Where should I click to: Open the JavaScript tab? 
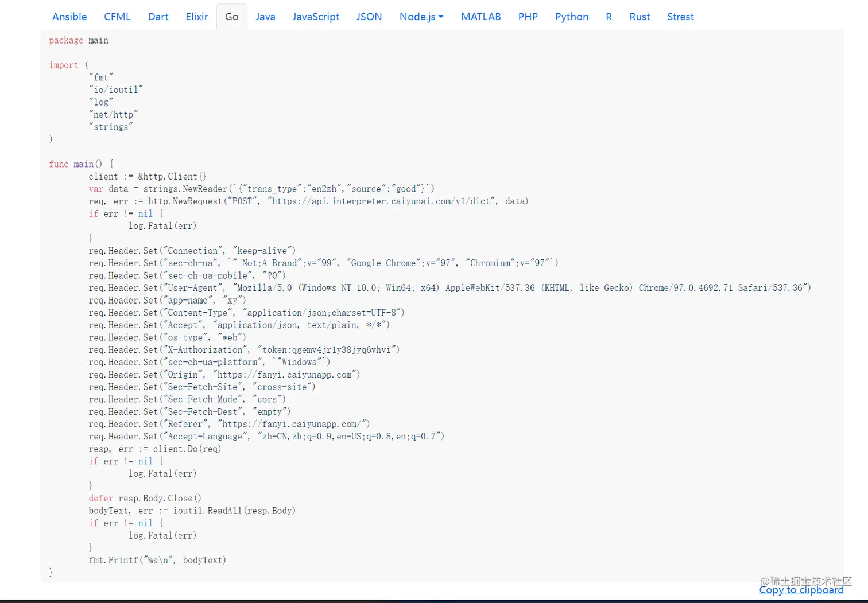click(316, 17)
